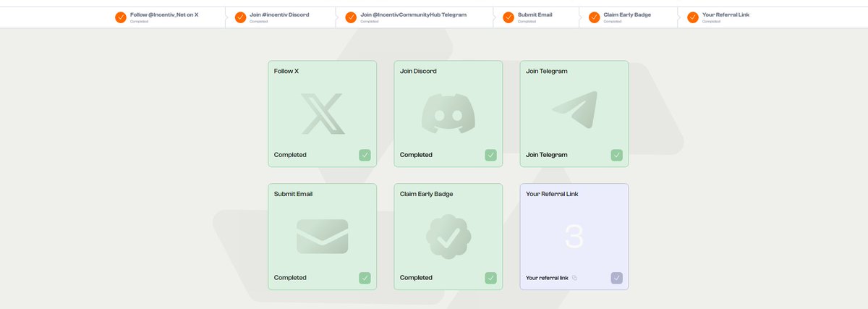Click orange check icon beside Your Referral Link step

693,17
